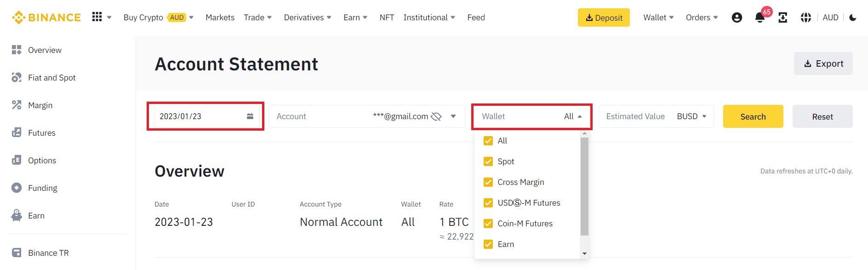The image size is (868, 270).
Task: Open the Feed menu item
Action: [476, 17]
